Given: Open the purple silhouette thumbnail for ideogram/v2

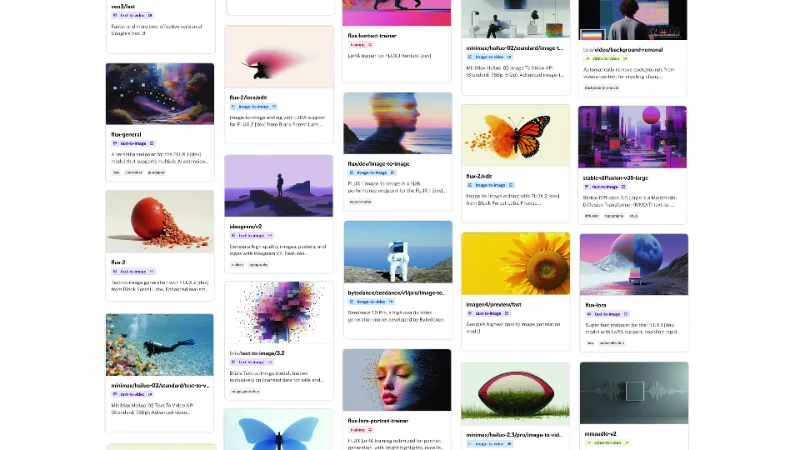Looking at the screenshot, I should tap(279, 186).
